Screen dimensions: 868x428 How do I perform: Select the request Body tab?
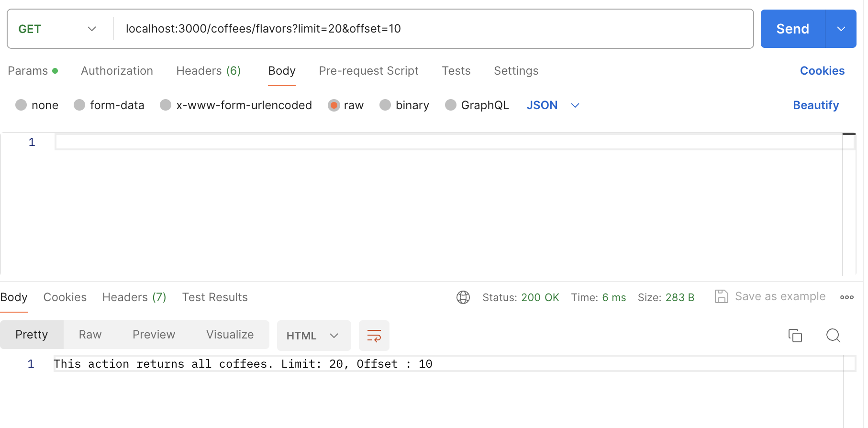pos(282,71)
